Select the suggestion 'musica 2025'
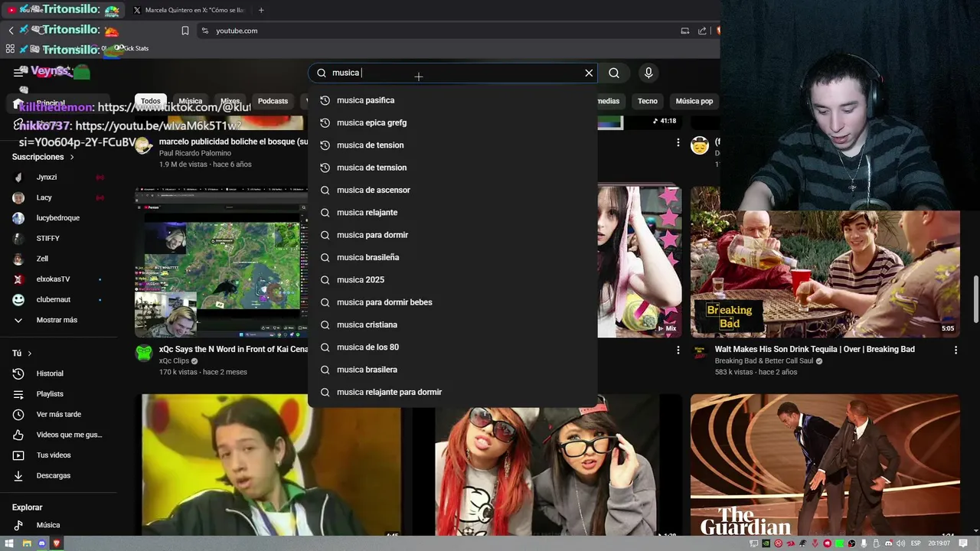Image resolution: width=980 pixels, height=551 pixels. 452,280
